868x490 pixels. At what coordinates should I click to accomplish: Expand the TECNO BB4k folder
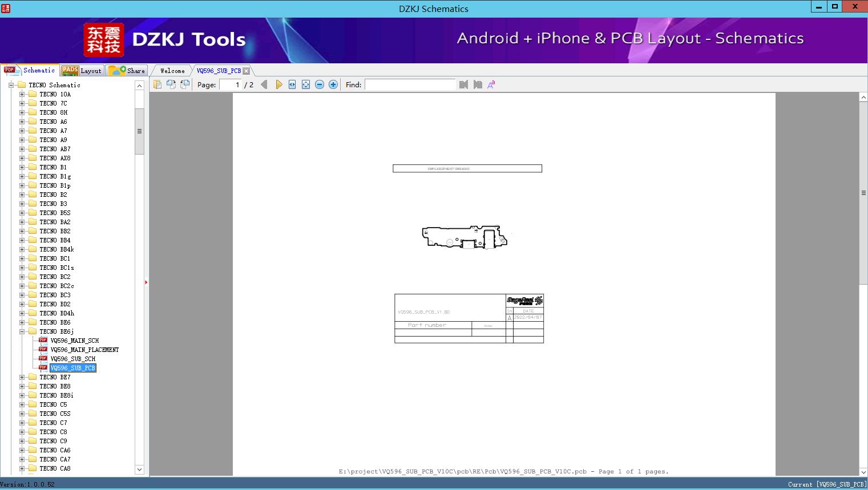pyautogui.click(x=22, y=249)
